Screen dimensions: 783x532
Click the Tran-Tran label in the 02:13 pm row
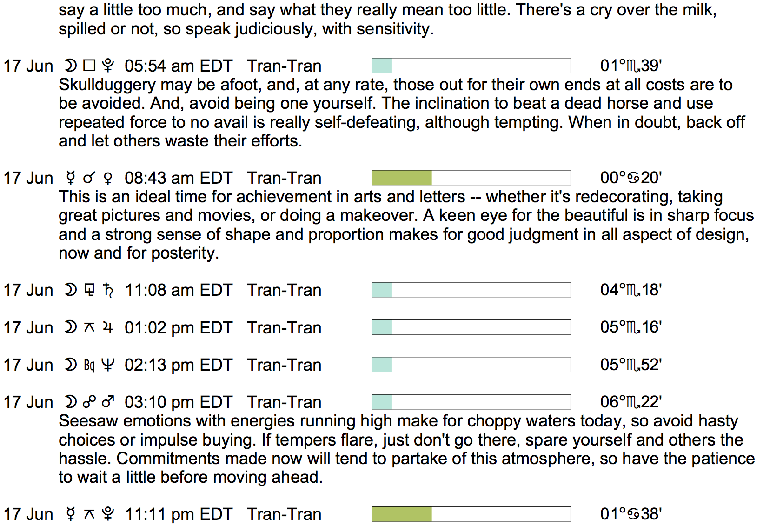284,365
